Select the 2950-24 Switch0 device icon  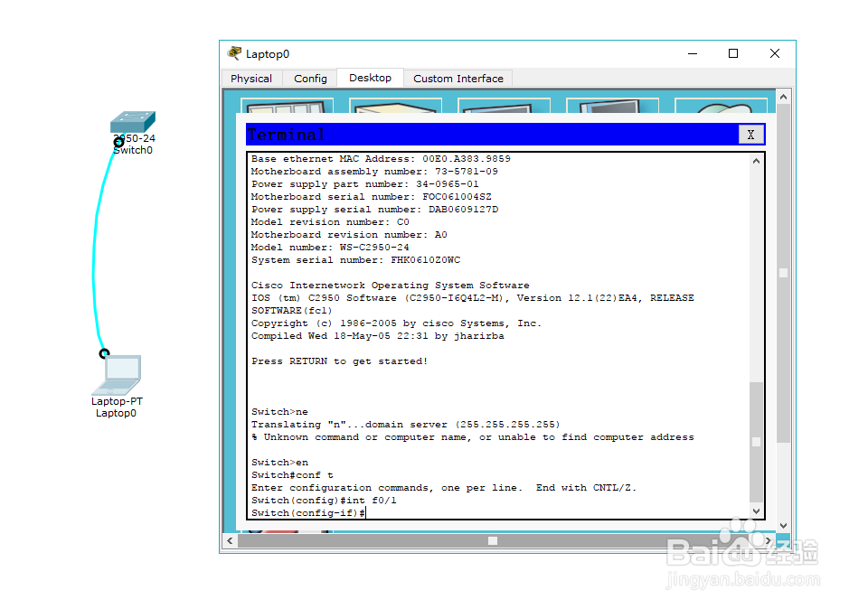click(x=133, y=122)
